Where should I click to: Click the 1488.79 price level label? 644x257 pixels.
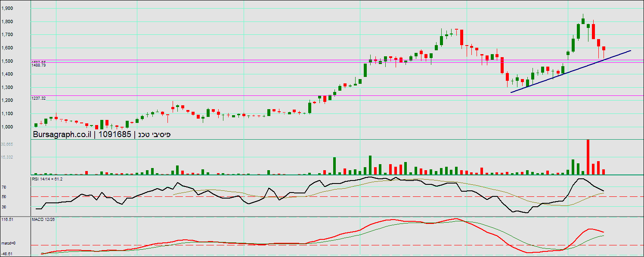click(x=39, y=65)
